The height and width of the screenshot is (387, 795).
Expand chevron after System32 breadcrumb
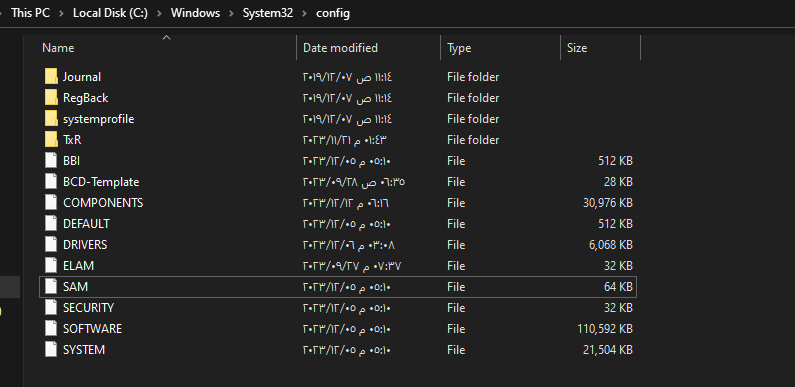tap(304, 14)
